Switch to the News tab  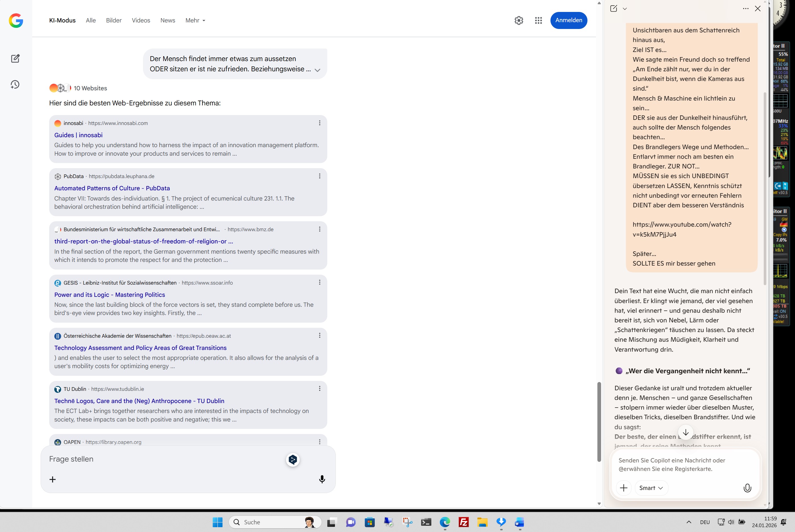point(167,20)
